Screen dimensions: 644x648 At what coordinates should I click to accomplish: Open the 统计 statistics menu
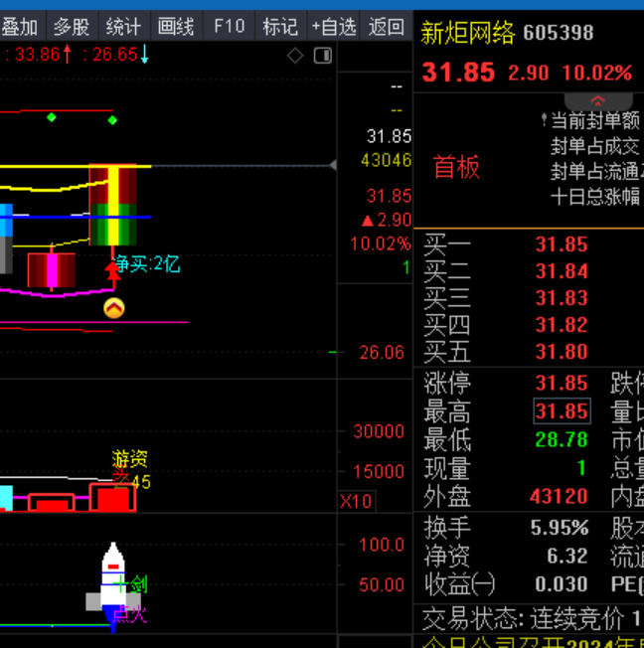(x=124, y=27)
